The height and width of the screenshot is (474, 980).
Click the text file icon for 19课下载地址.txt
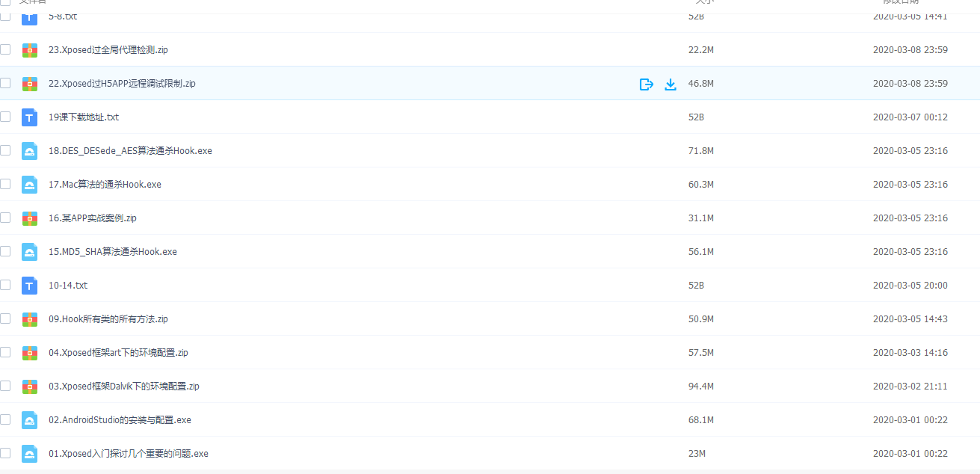[x=30, y=117]
